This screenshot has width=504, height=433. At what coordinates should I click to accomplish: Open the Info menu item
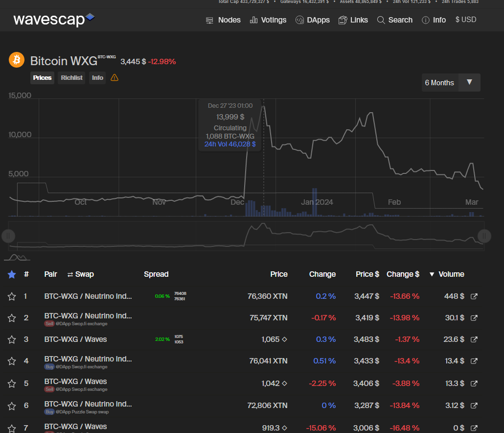pyautogui.click(x=434, y=20)
